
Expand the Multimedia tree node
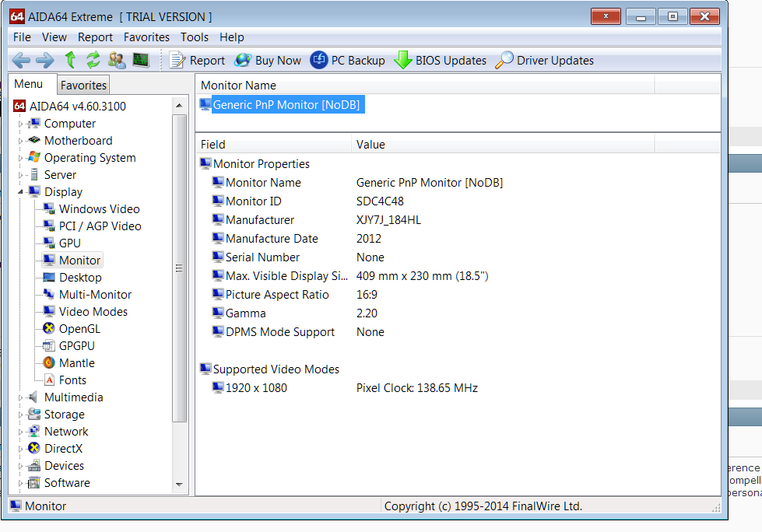click(20, 397)
